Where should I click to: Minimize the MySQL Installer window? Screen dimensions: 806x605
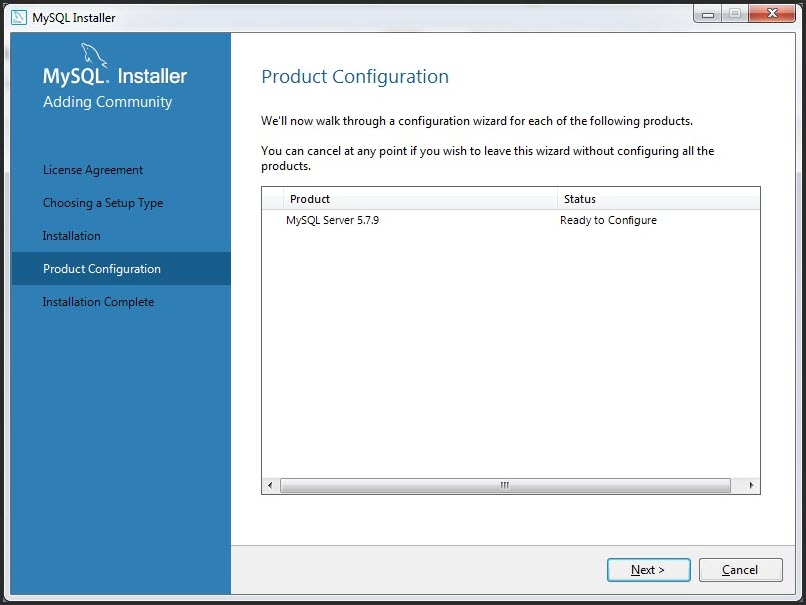coord(708,14)
